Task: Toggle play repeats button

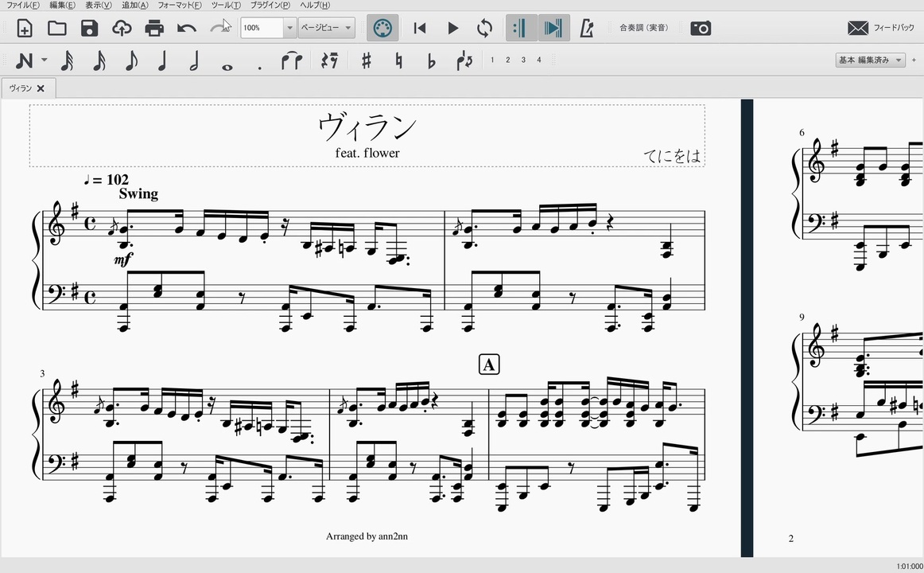Action: [x=521, y=28]
